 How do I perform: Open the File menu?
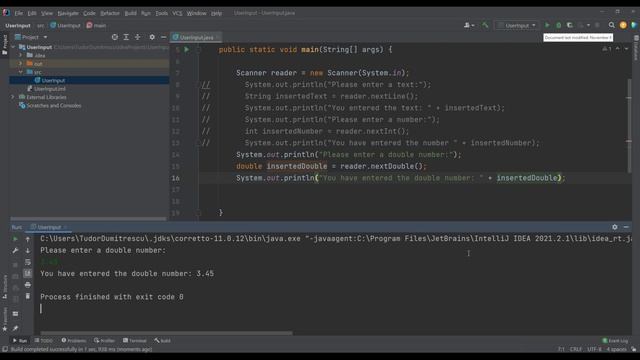pos(19,13)
